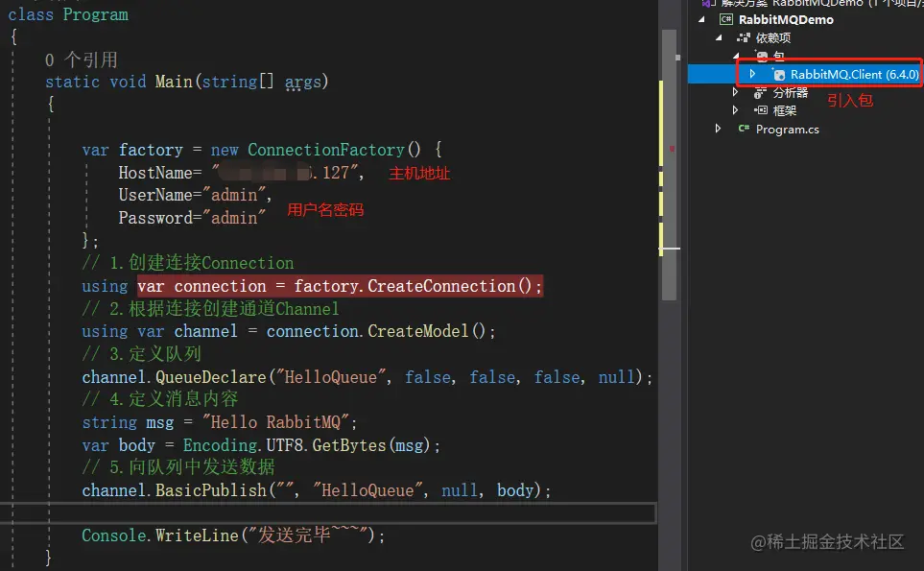
Task: Click 'Encoding.UTF8.GetBytes(msg)' expression
Action: [x=306, y=445]
